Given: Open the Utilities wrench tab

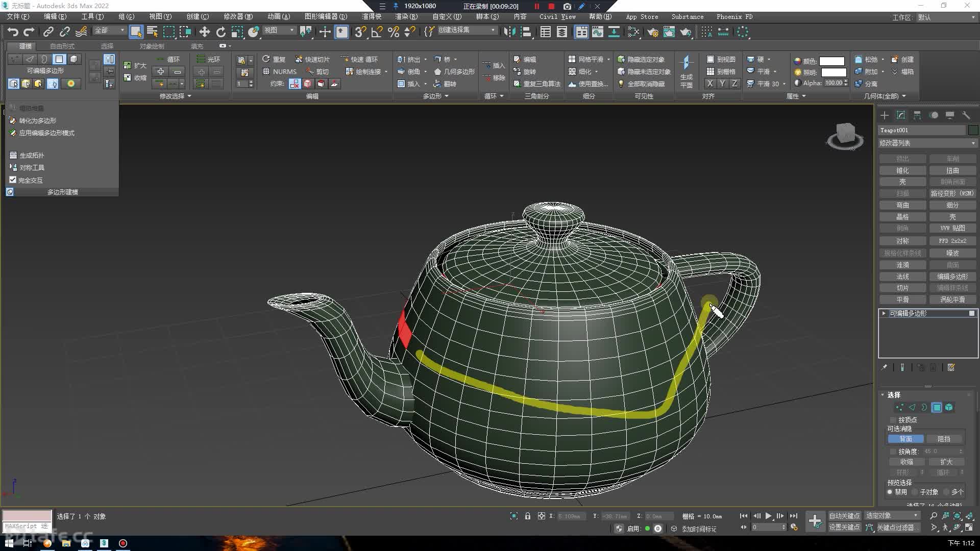Looking at the screenshot, I should pos(966,115).
